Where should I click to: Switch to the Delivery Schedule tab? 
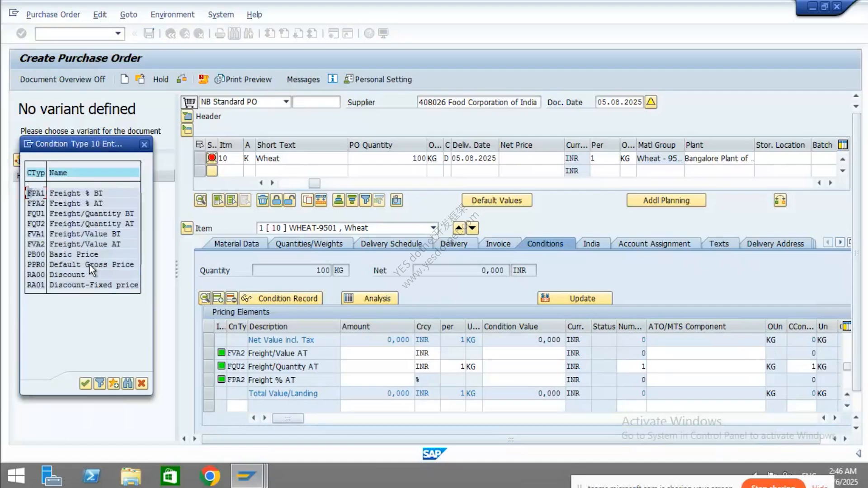click(391, 244)
